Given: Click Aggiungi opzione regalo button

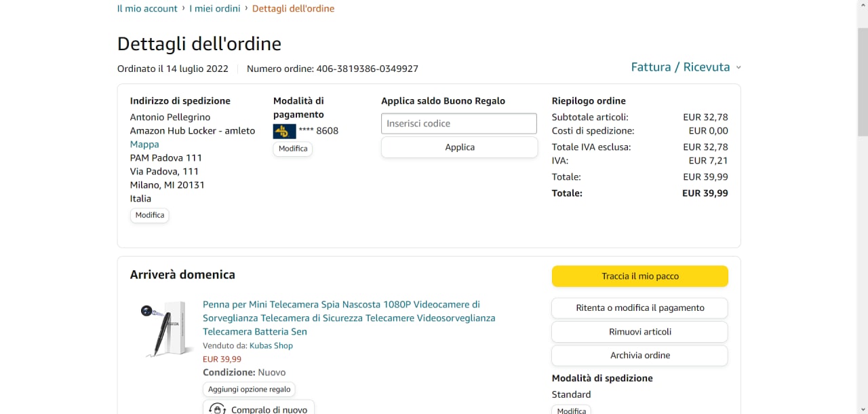Looking at the screenshot, I should click(249, 390).
